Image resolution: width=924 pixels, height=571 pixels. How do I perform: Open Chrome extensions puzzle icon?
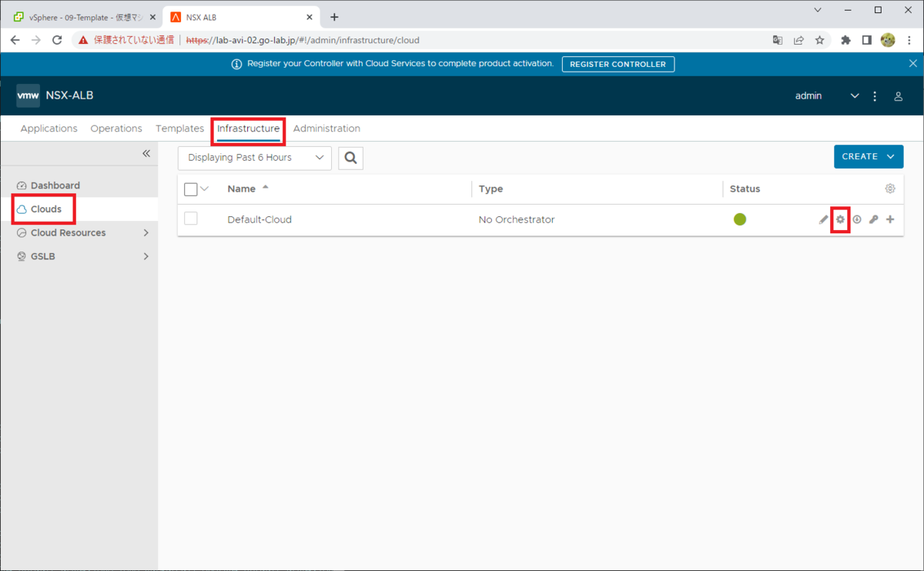click(x=845, y=40)
